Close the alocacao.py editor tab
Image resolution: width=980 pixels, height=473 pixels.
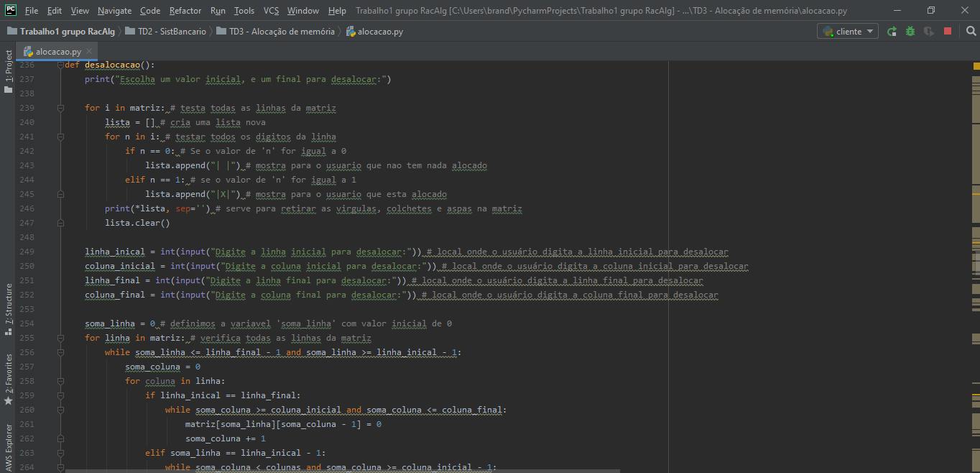90,52
